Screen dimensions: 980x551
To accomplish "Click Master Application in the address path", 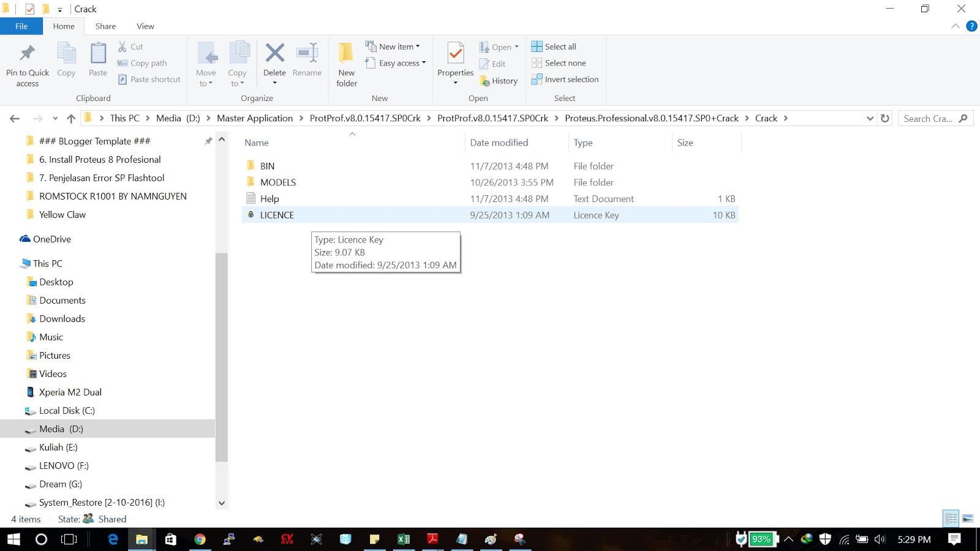I will (x=255, y=118).
